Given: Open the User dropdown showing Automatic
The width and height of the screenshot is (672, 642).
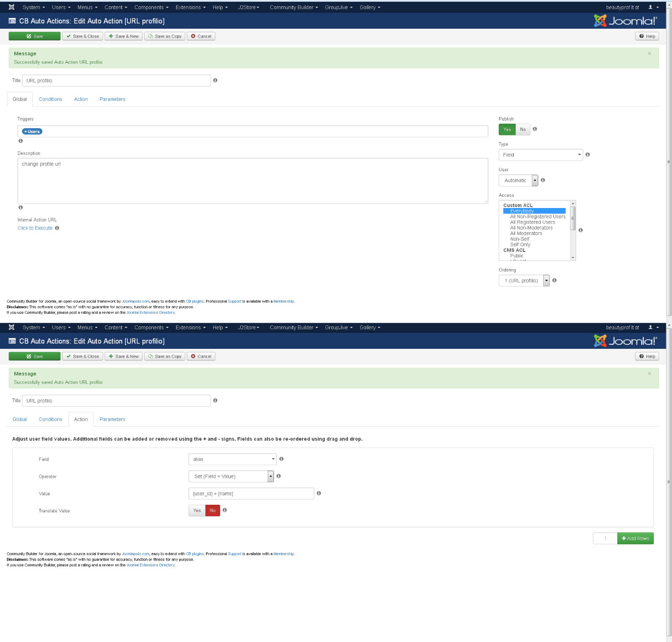Looking at the screenshot, I should click(x=518, y=180).
